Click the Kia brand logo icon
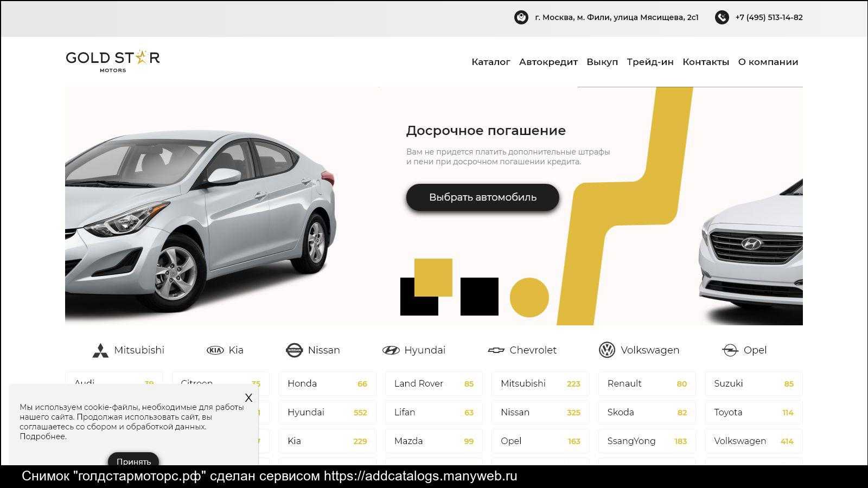Viewport: 868px width, 488px height. pyautogui.click(x=215, y=350)
